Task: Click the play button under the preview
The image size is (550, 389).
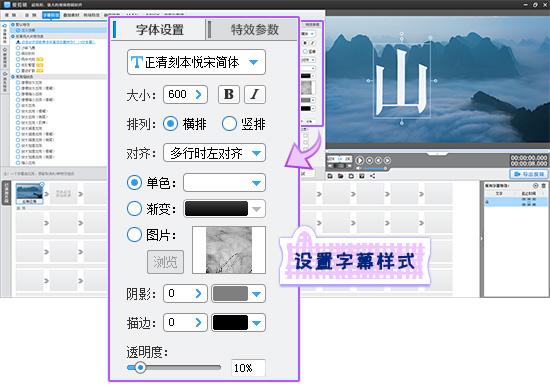Action: click(360, 160)
